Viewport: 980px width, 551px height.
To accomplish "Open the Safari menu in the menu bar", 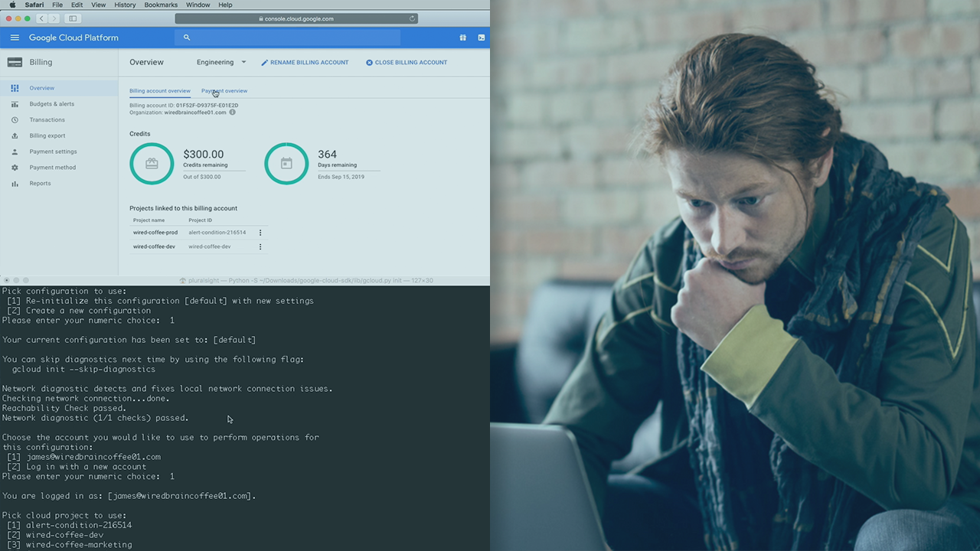I will (34, 5).
